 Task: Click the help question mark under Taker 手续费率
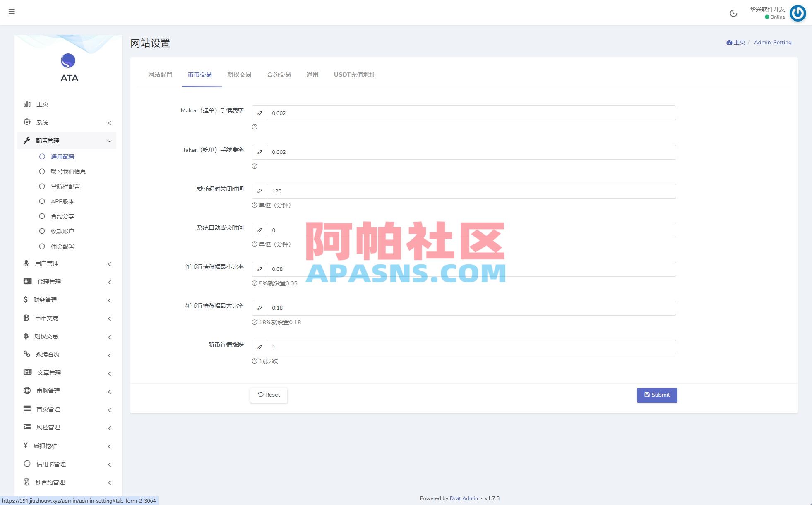point(254,166)
